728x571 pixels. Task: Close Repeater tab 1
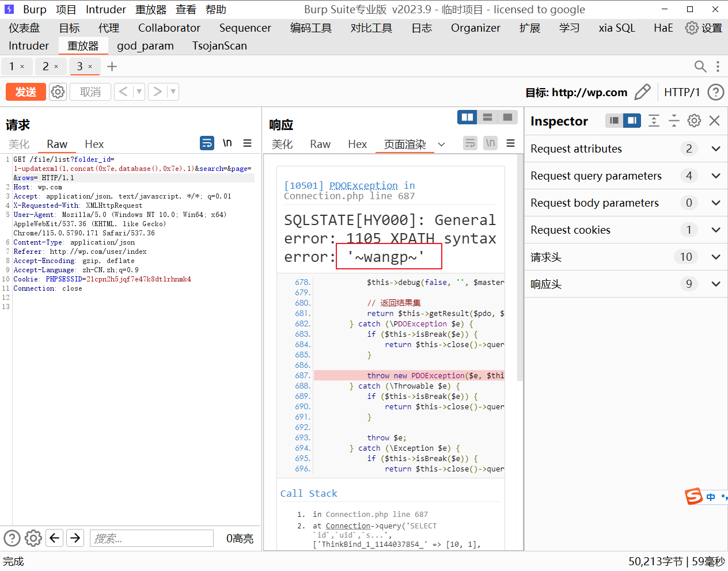22,67
